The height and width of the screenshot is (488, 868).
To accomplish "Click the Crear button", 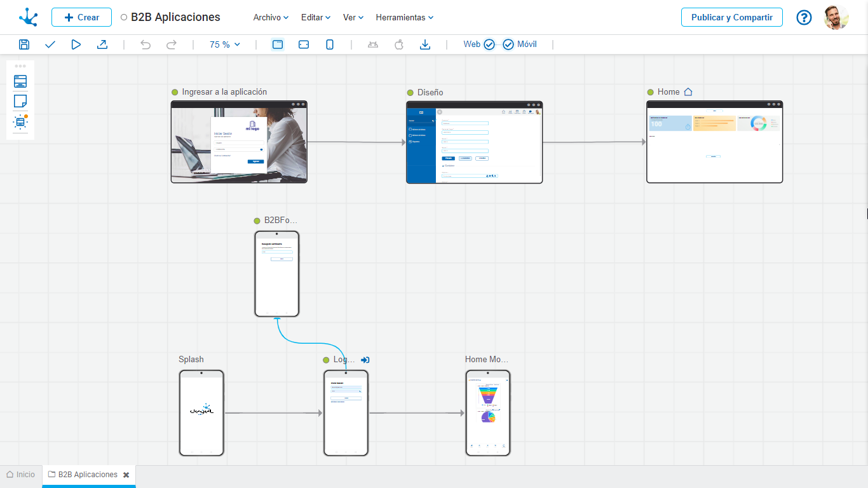I will [81, 18].
